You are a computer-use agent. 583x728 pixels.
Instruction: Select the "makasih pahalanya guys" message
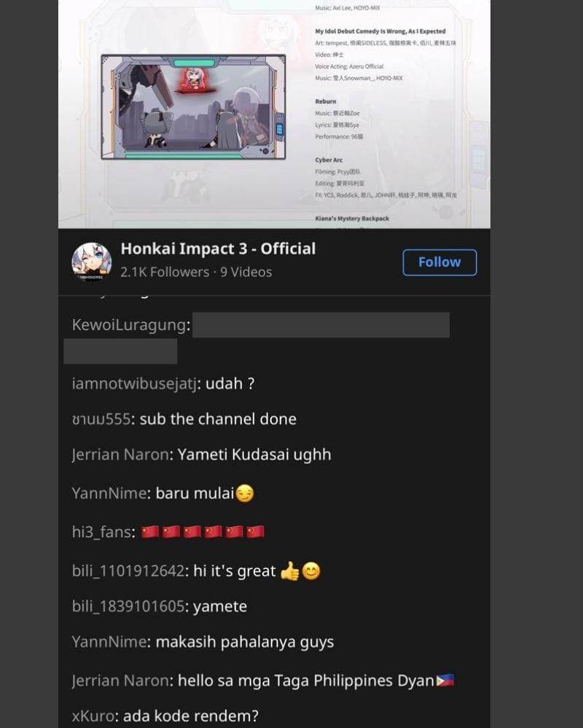point(245,641)
